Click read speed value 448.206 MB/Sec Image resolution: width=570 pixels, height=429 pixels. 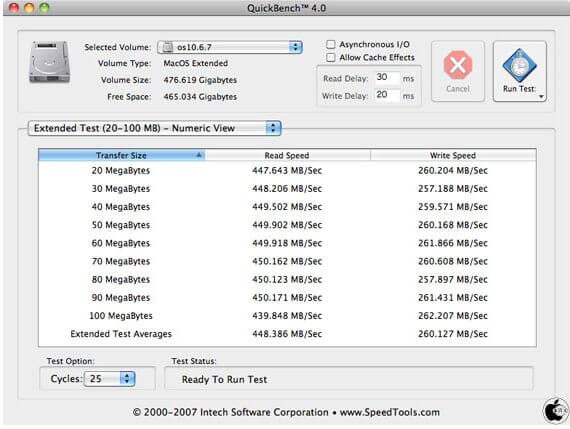(287, 189)
